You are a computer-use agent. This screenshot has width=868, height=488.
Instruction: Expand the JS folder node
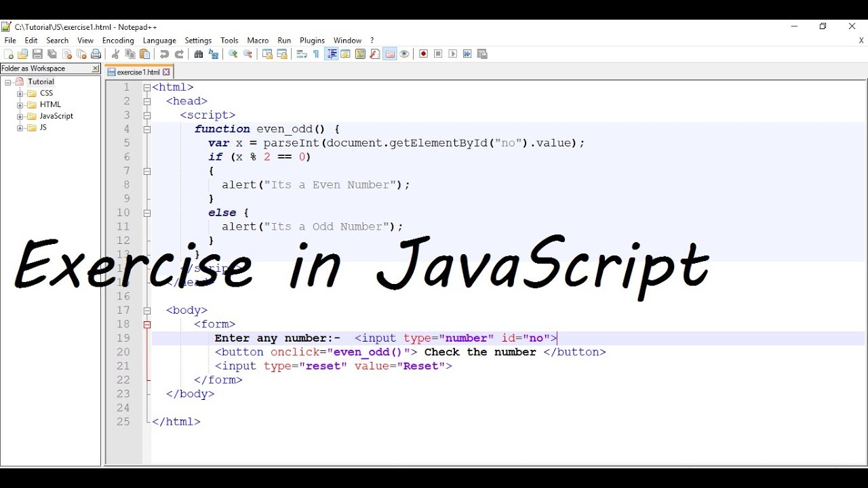pyautogui.click(x=20, y=128)
